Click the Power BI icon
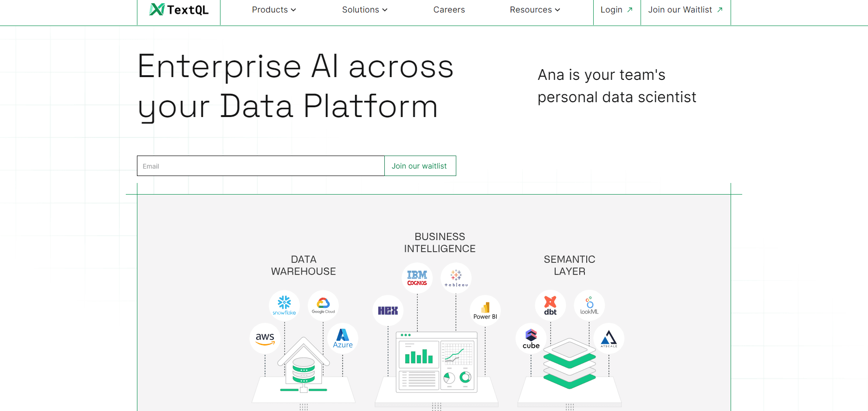The height and width of the screenshot is (411, 868). [485, 311]
